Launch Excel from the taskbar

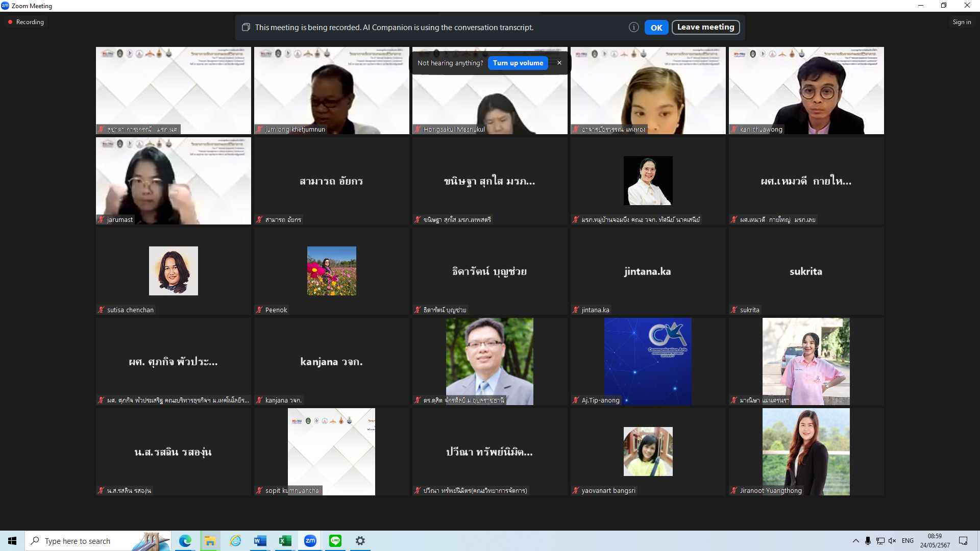tap(285, 541)
